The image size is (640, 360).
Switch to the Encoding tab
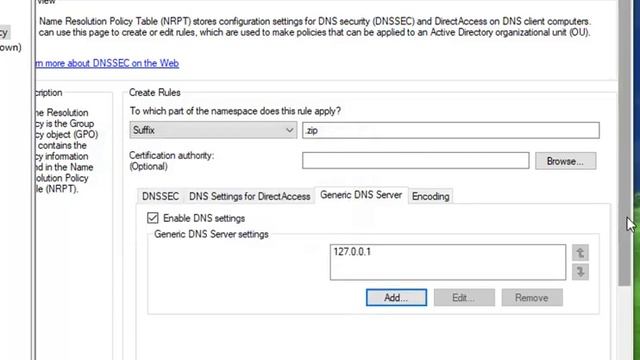pos(431,196)
